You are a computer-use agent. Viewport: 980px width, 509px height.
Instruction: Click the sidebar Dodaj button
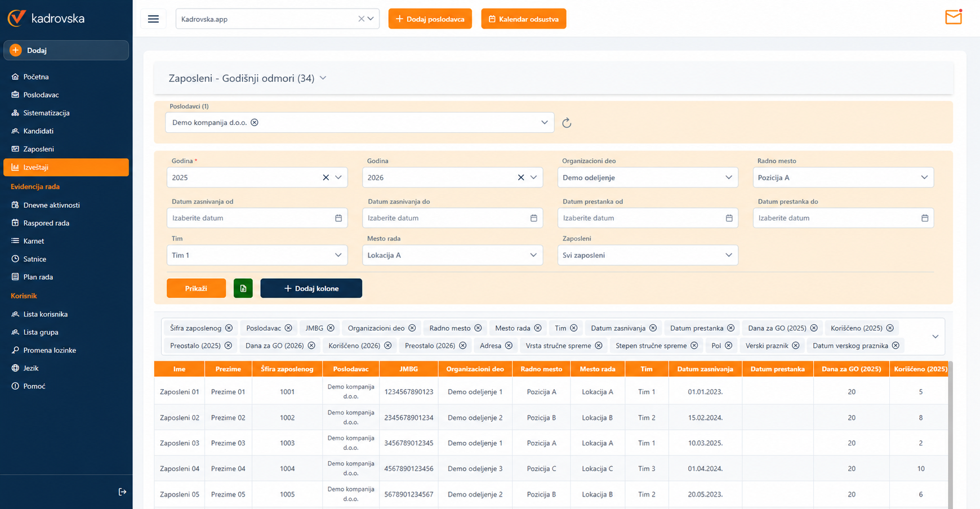tap(66, 50)
